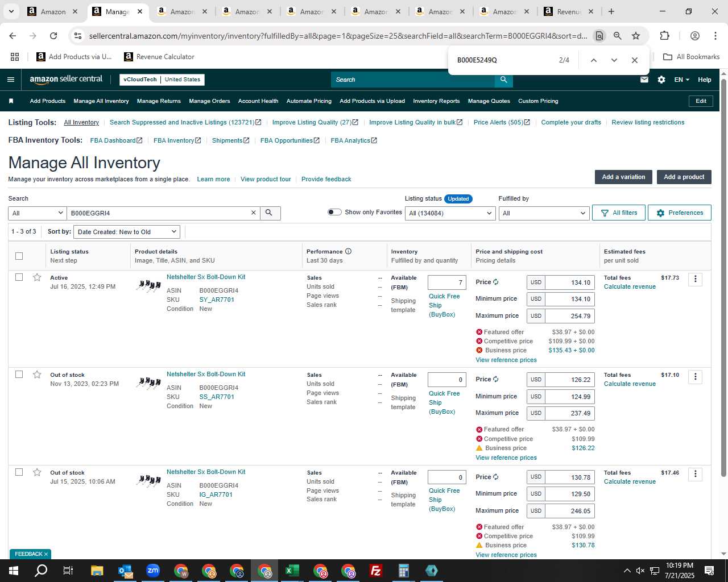The height and width of the screenshot is (582, 728).
Task: Open FBA Dashboard link
Action: coord(116,140)
